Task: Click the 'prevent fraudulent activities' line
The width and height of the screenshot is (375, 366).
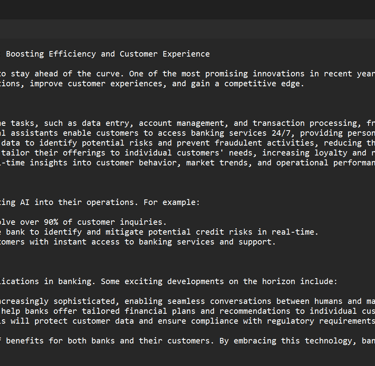Action: click(x=187, y=143)
